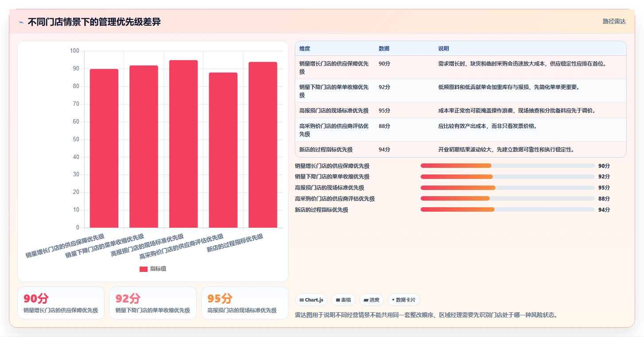
Task: Click the lightning icon beside the panel title
Action: (21, 22)
